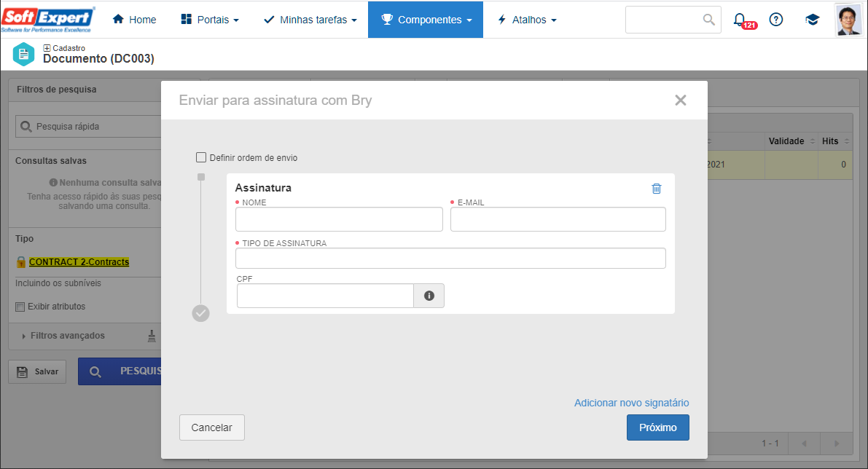Expand "Filtros avançados" section
This screenshot has width=868, height=469.
point(67,336)
